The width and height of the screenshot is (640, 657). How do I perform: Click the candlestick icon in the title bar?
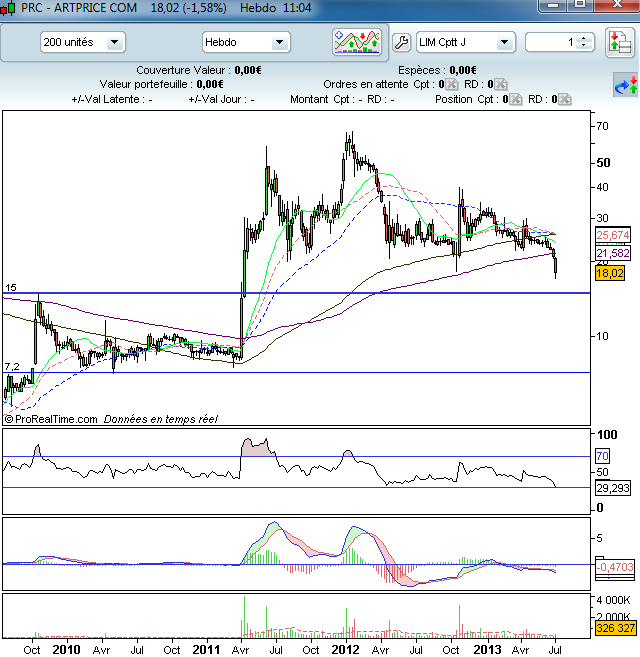click(8, 8)
